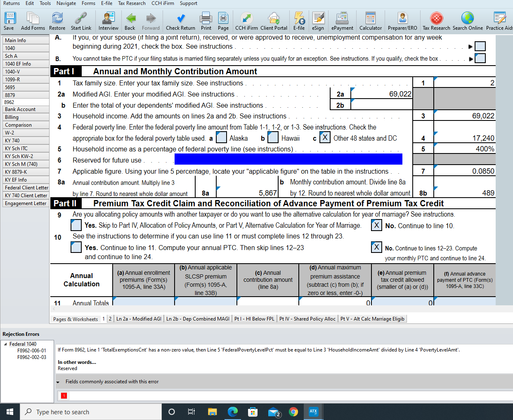Screen dimensions: 513x420
Task: Click the red 1 associated field button
Action: [x=64, y=396]
